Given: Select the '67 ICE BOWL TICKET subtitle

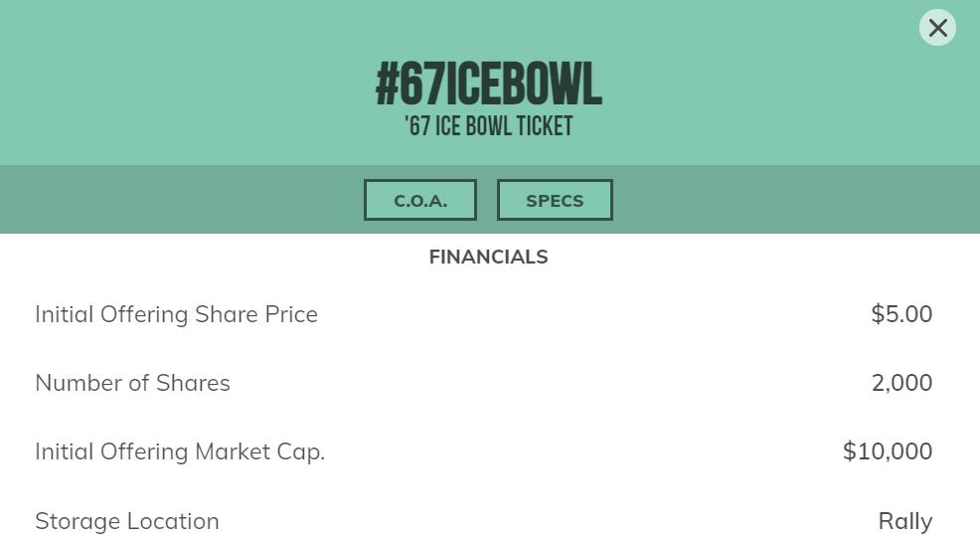Looking at the screenshot, I should point(489,126).
